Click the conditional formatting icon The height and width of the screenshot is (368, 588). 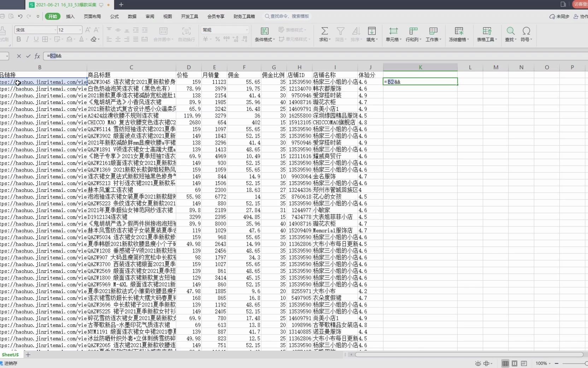[264, 31]
